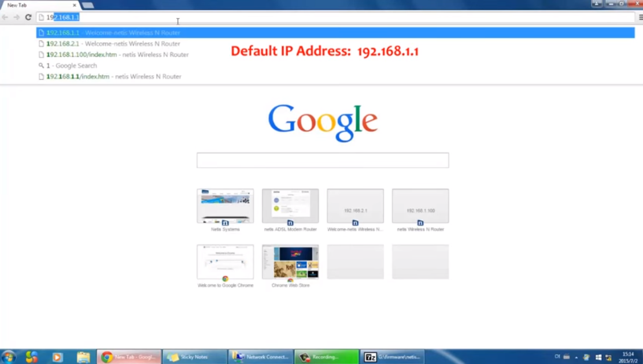Open netis ADSL Modem Router thumbnail

coord(290,206)
